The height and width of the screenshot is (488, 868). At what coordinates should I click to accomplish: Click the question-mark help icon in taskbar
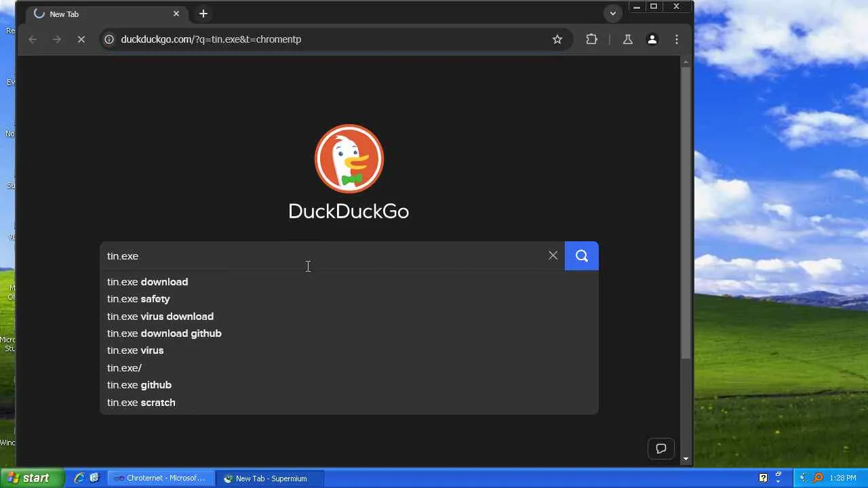pyautogui.click(x=763, y=478)
